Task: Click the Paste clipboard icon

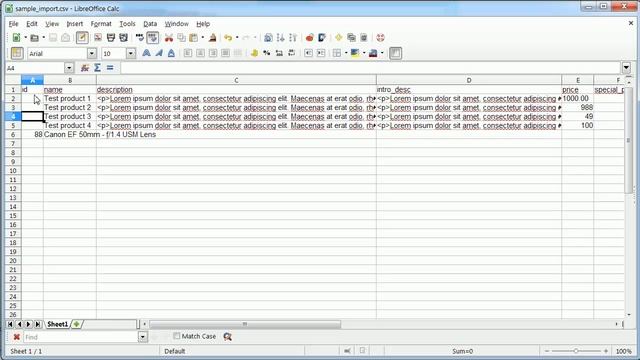Action: (x=194, y=38)
